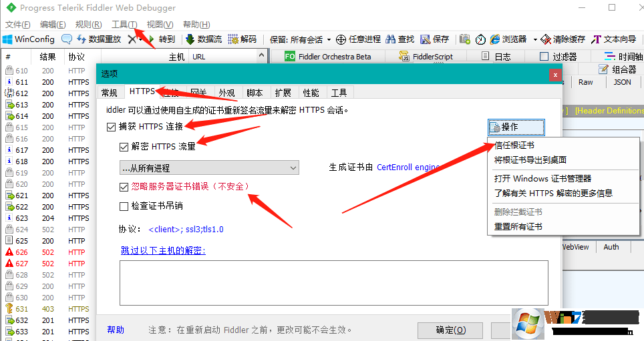Viewport: 644px width, 341px height.
Task: Click inside the skip hosts text box
Action: coord(334,283)
